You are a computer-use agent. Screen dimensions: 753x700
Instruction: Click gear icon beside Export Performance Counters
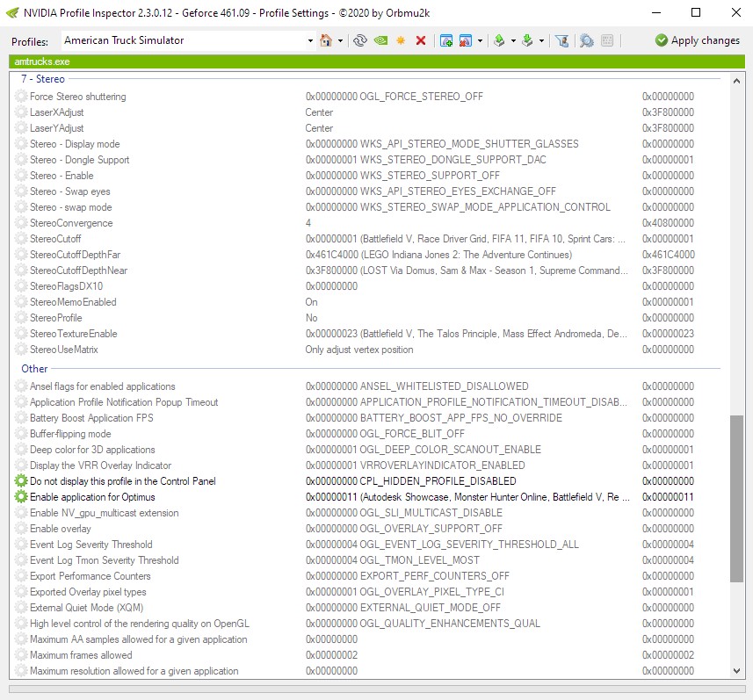pyautogui.click(x=21, y=575)
